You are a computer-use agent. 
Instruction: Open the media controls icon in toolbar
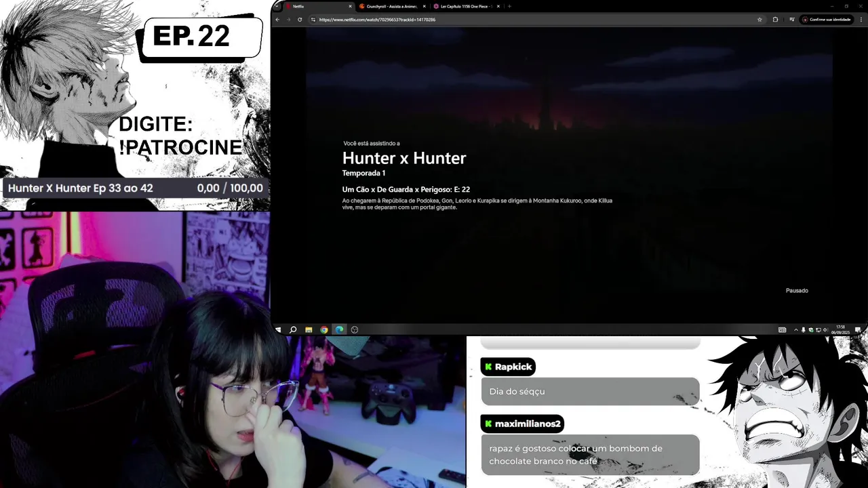tap(792, 20)
